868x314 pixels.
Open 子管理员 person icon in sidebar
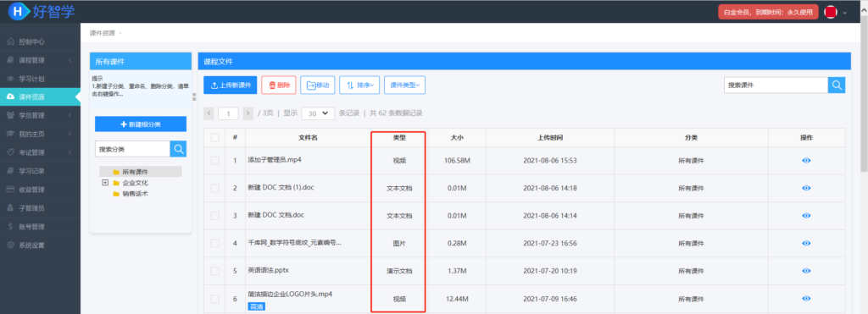[x=10, y=208]
